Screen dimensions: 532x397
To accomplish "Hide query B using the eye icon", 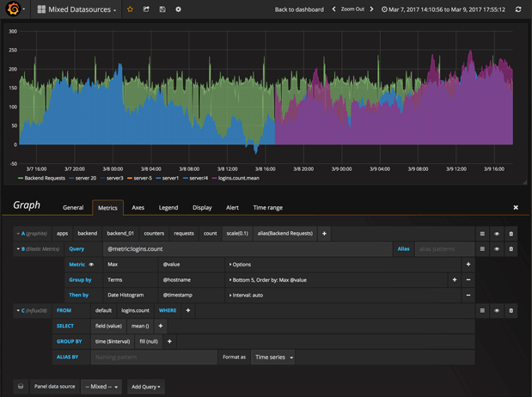I will coord(497,248).
